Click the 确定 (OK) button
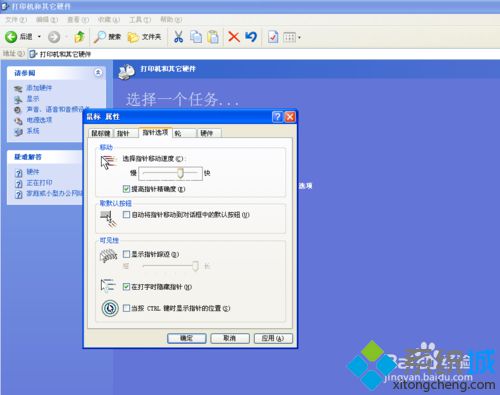The height and width of the screenshot is (395, 500). pos(187,338)
